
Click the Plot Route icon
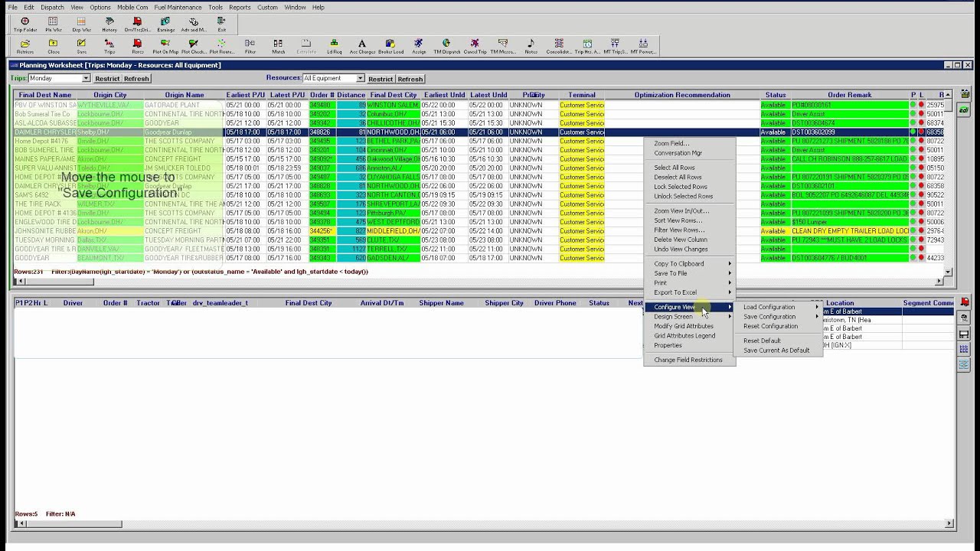pyautogui.click(x=221, y=47)
